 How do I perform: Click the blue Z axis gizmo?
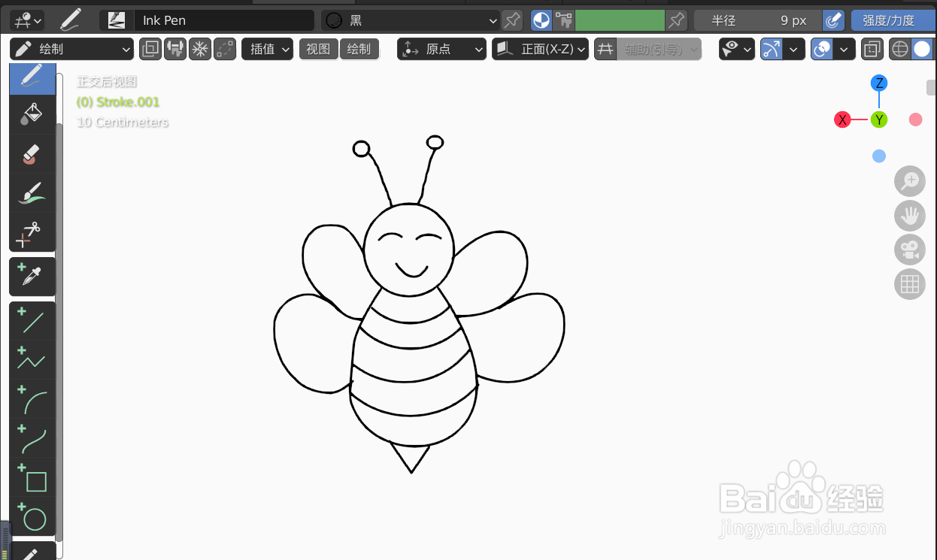879,83
